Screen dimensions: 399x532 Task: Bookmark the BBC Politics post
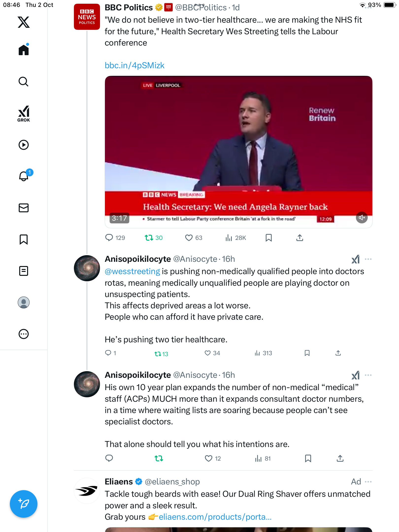(x=268, y=238)
